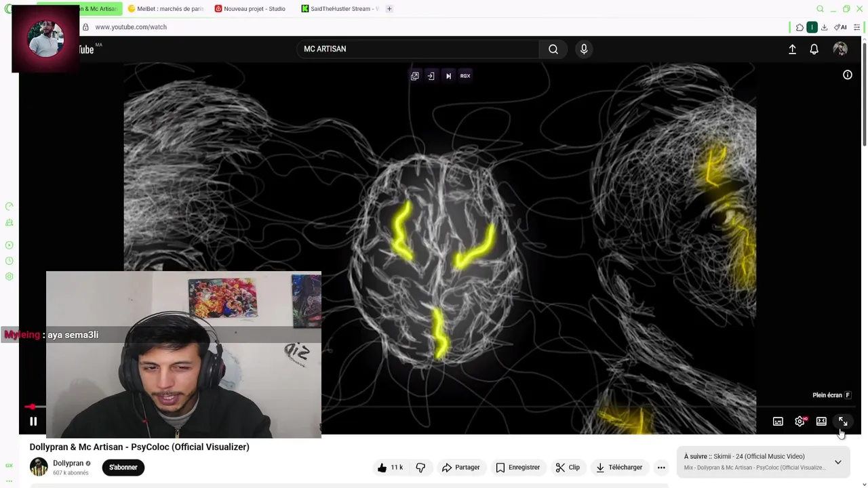Open the player settings gear
Screen dimensions: 868x488
800,422
